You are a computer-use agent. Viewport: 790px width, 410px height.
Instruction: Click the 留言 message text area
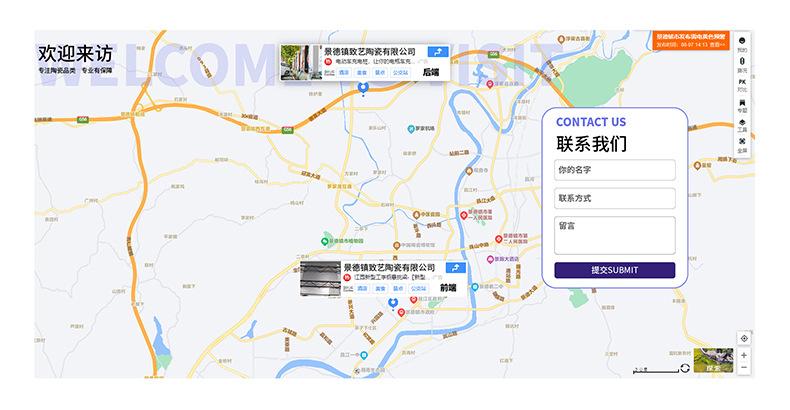click(615, 235)
